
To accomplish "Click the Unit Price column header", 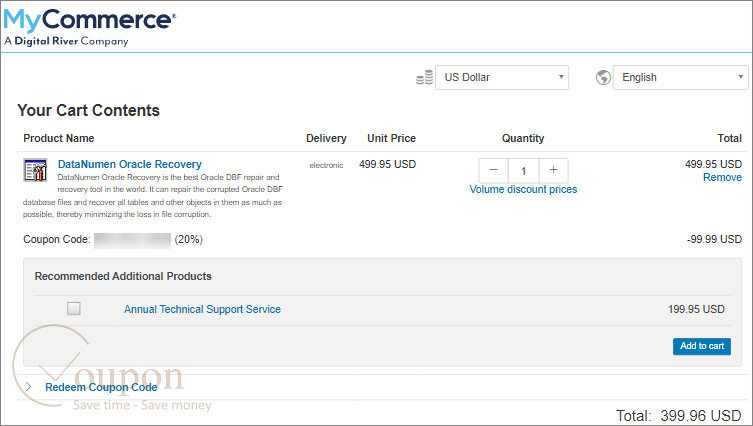I will click(391, 138).
